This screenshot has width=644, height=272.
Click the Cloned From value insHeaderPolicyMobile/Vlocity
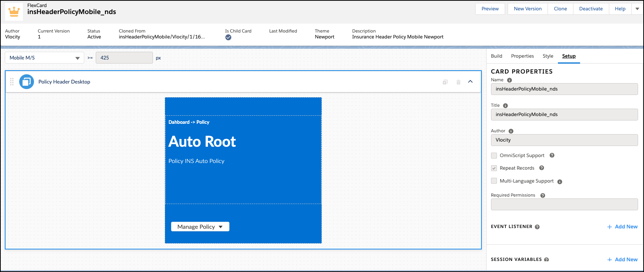pos(162,37)
